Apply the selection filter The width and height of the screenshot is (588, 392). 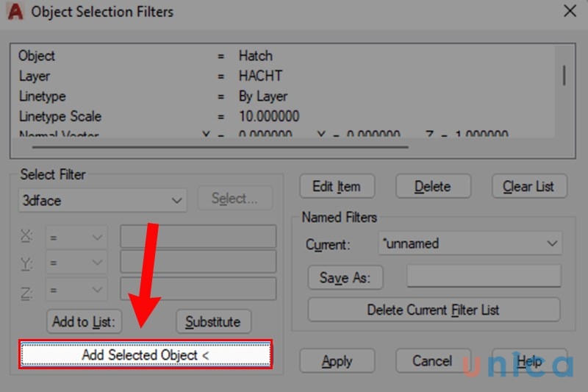(x=337, y=361)
